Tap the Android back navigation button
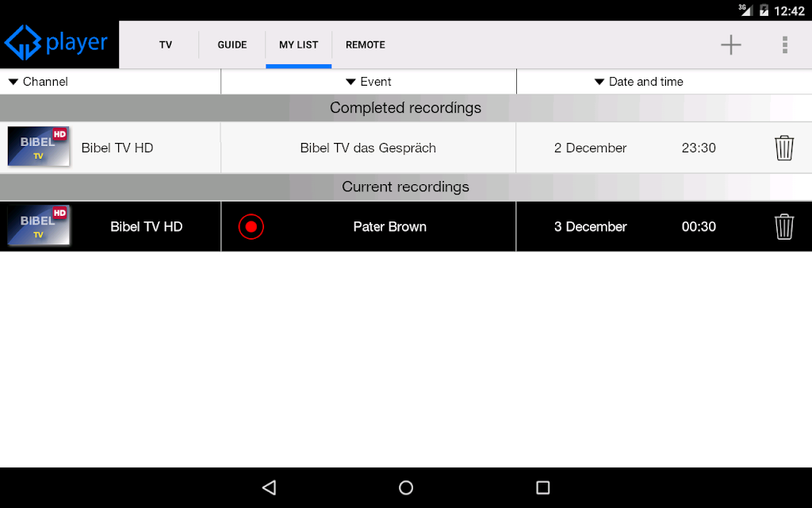812x508 pixels. 270,487
